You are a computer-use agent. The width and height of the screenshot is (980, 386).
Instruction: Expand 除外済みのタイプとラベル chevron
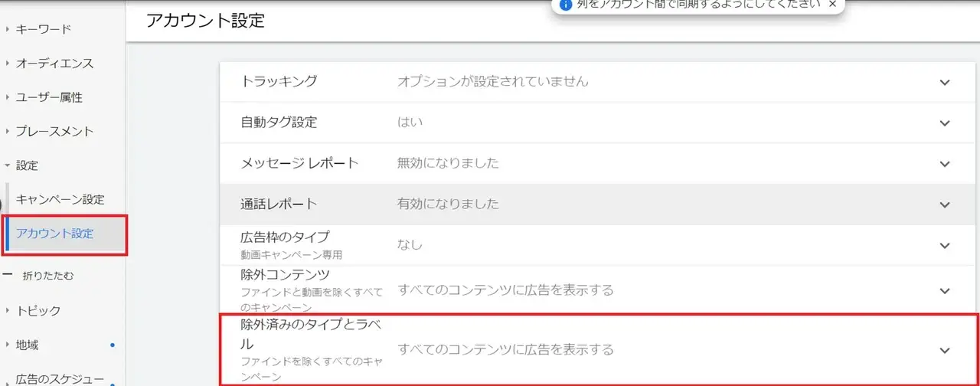944,350
